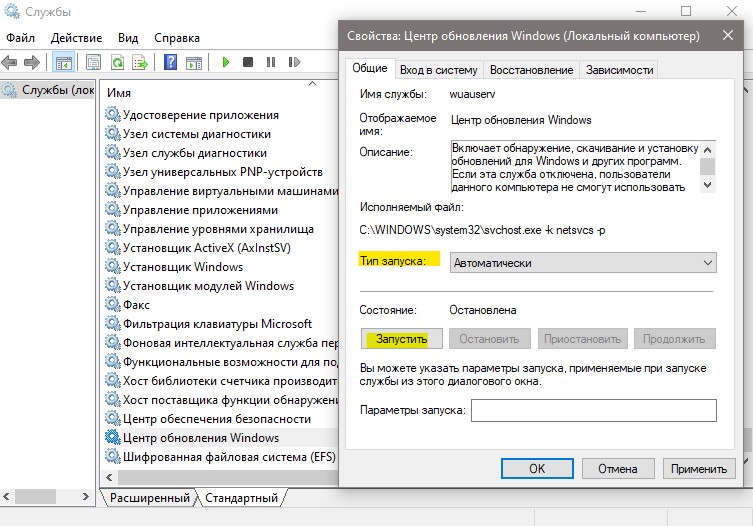
Task: Click the Приостановить button
Action: (583, 339)
